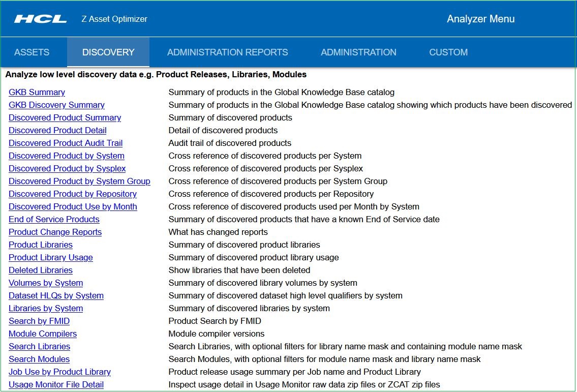577x392 pixels.
Task: Switch to ADMINISTRATION REPORTS tab
Action: coord(227,52)
